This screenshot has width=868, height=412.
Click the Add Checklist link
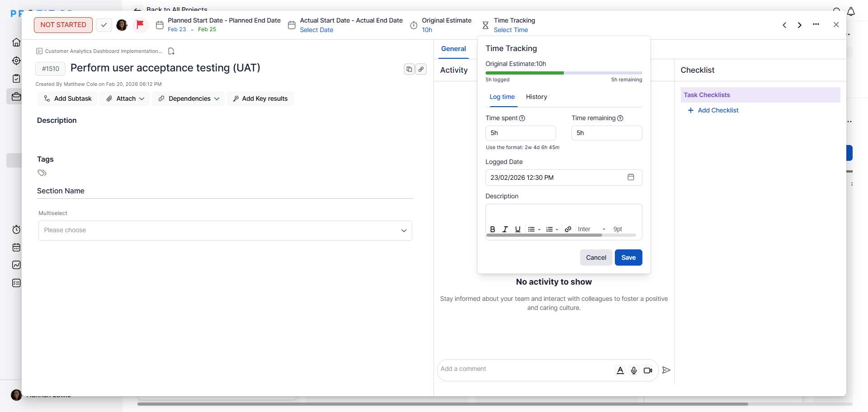coord(717,110)
